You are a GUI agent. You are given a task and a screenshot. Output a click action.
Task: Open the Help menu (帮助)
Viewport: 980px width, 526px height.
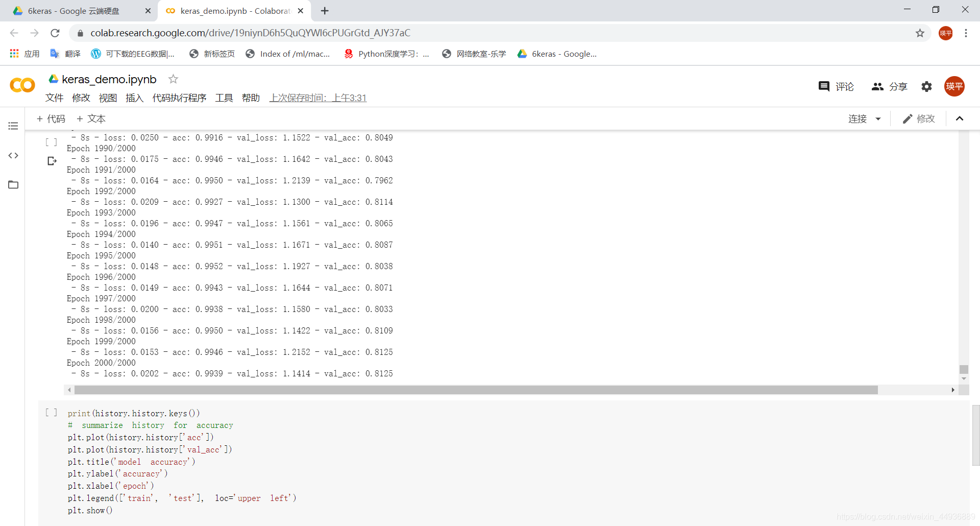tap(251, 98)
